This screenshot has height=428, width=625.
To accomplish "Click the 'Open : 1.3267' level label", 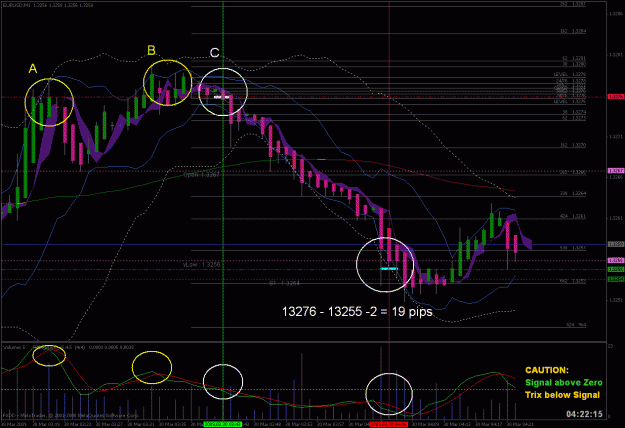I will coord(202,175).
